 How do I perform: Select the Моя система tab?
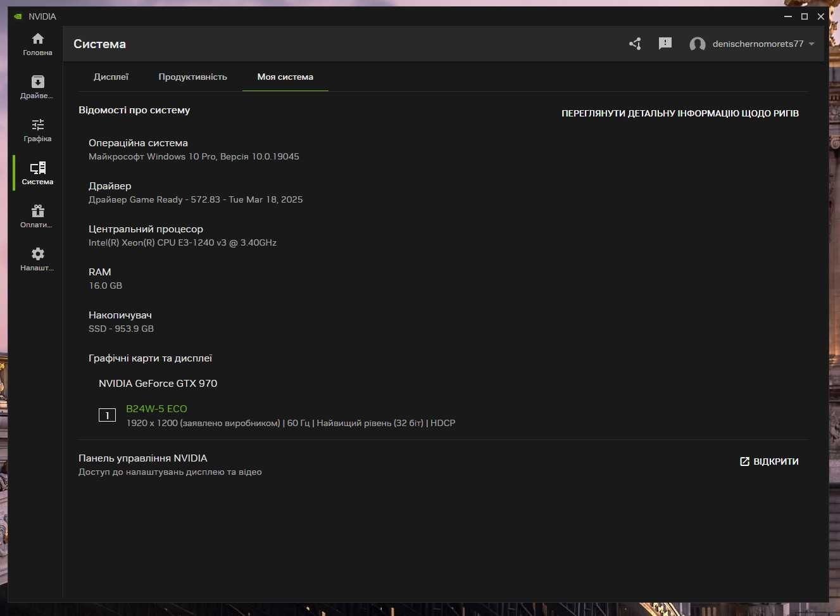pyautogui.click(x=285, y=77)
